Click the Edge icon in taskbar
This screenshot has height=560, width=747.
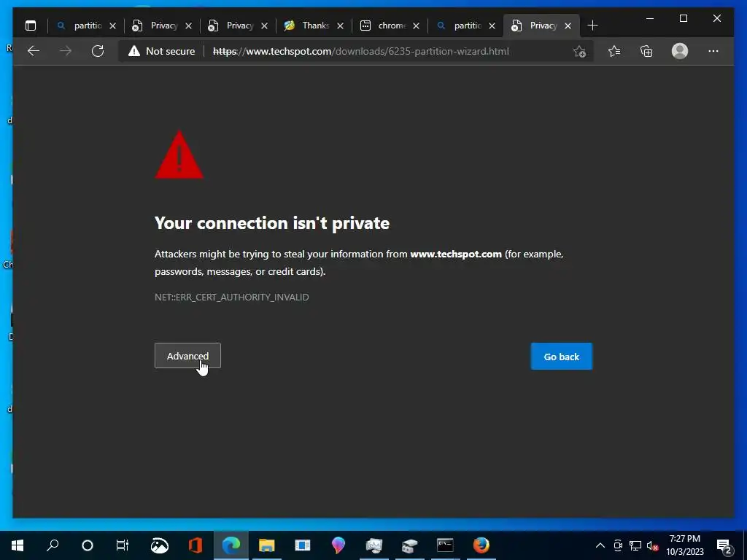[x=231, y=545]
